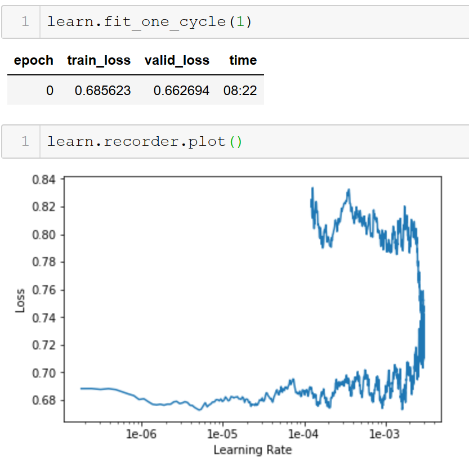Click the 0.80 y-axis tick label
This screenshot has width=469, height=476.
tap(44, 235)
